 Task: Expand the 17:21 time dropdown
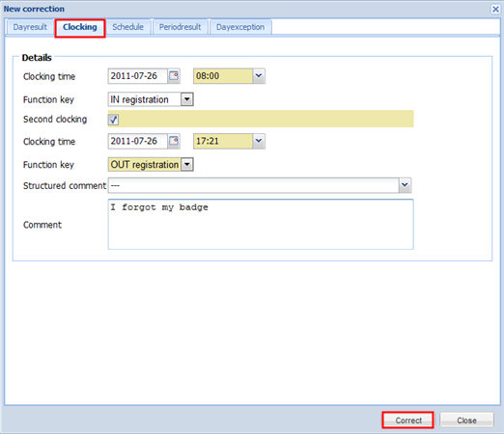tap(259, 141)
